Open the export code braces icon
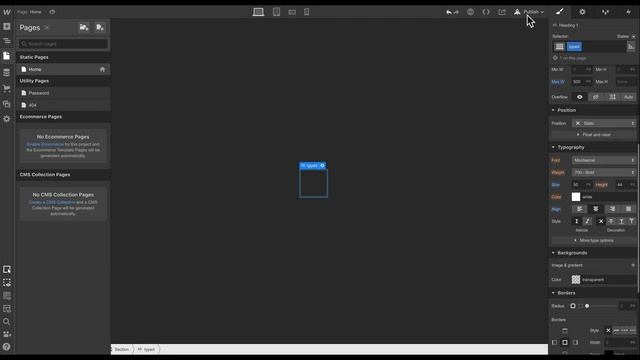This screenshot has height=360, width=640. coord(486,12)
